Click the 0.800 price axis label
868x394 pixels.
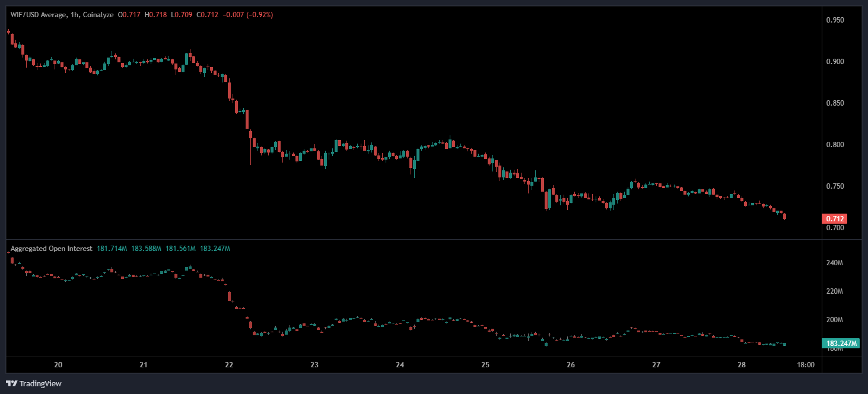835,145
